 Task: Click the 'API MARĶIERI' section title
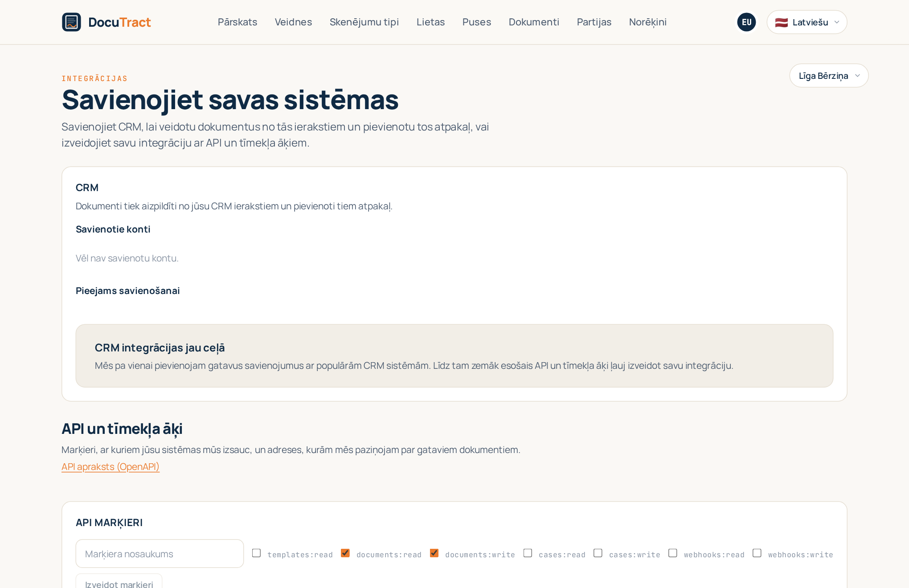pos(109,523)
